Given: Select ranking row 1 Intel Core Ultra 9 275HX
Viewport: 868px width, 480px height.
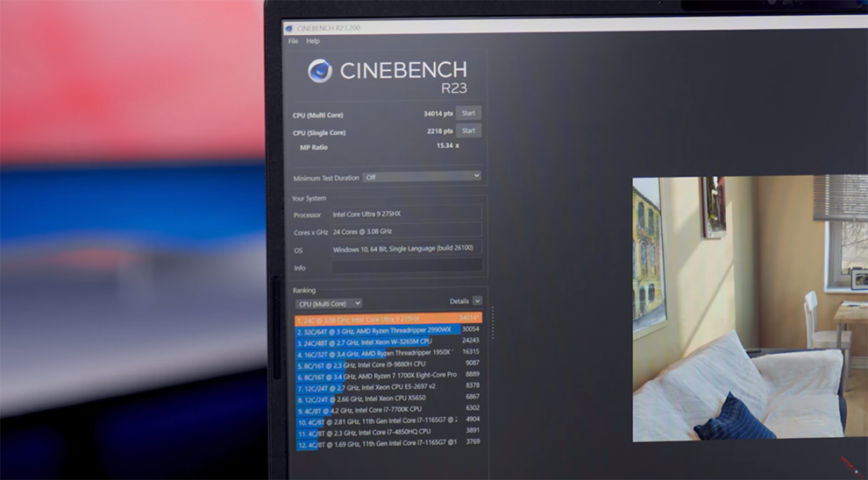Looking at the screenshot, I should click(x=388, y=319).
